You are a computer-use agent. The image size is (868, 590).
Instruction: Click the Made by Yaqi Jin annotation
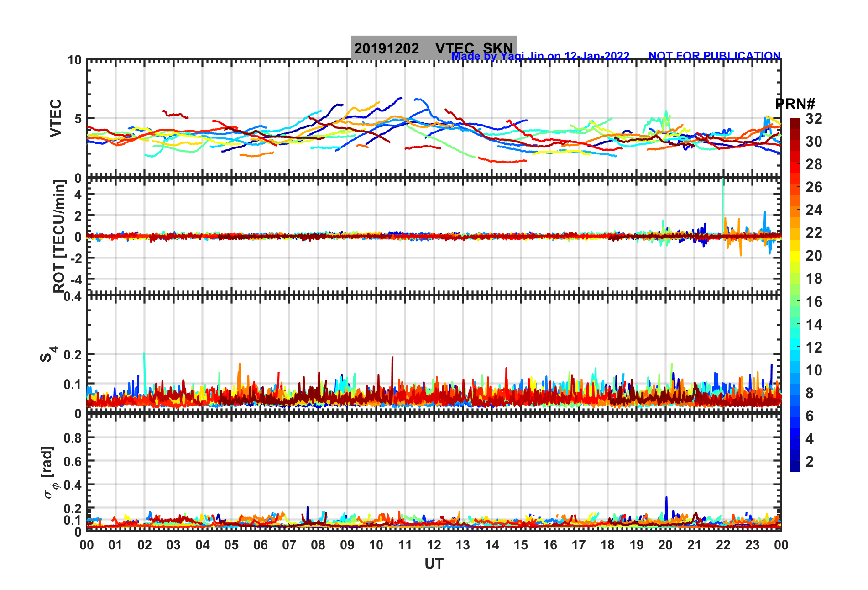540,56
